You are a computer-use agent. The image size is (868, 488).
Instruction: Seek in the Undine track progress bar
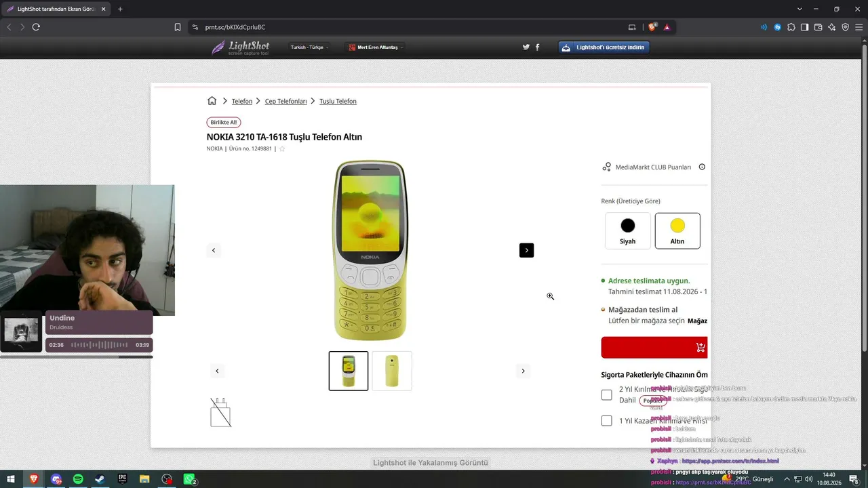coord(76,357)
